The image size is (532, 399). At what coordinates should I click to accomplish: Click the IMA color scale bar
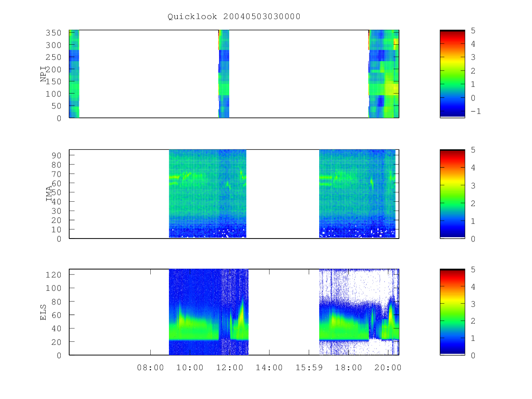[x=452, y=194]
